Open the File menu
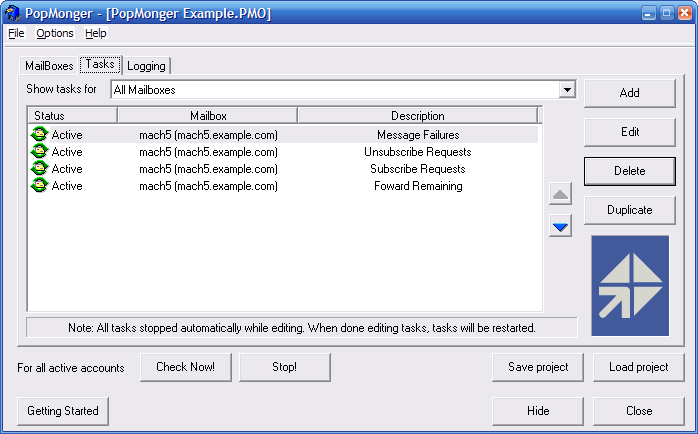Image resolution: width=698 pixels, height=434 pixels. click(15, 33)
